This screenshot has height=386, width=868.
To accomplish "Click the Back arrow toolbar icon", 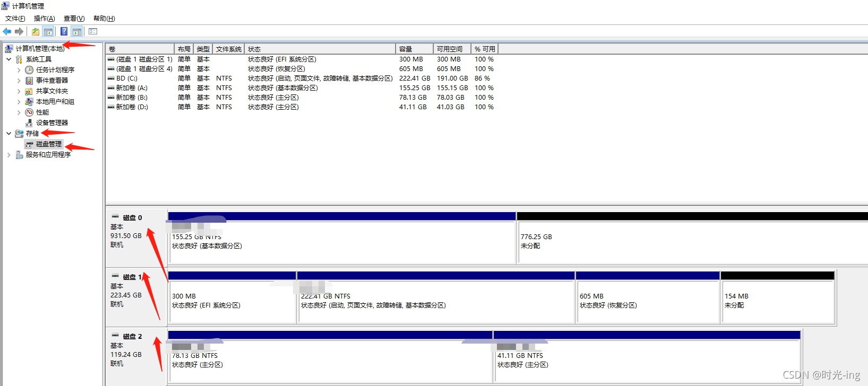I will 7,31.
